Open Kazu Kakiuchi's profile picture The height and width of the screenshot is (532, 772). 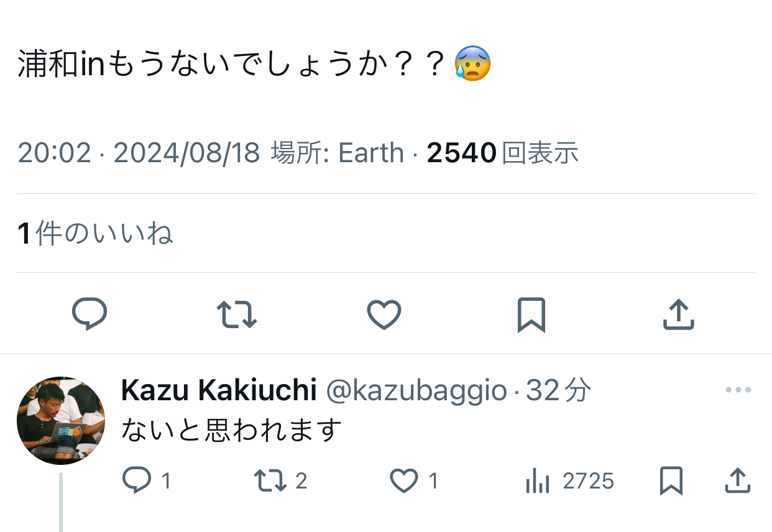pos(60,420)
